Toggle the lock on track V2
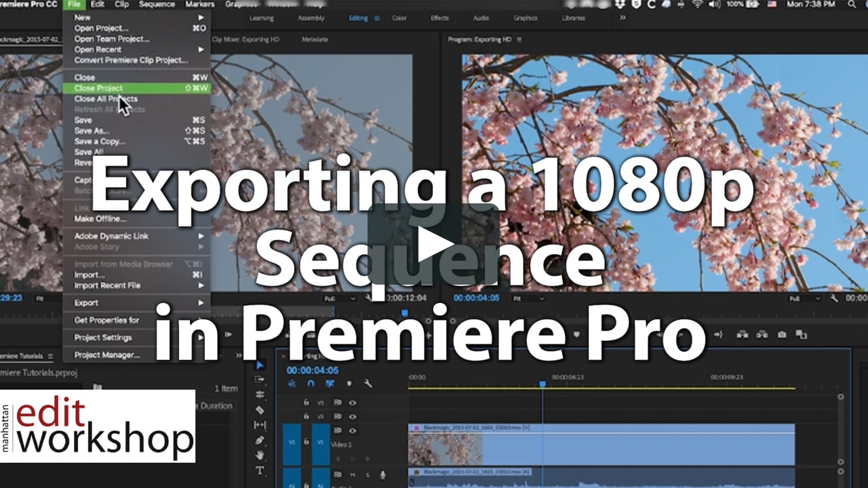Image resolution: width=868 pixels, height=488 pixels. tap(307, 416)
